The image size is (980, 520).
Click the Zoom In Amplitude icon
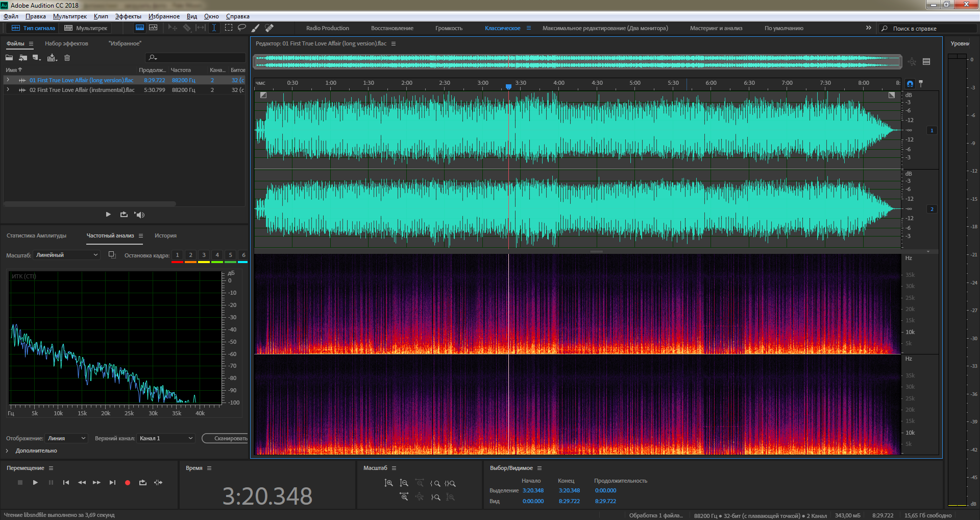point(388,483)
